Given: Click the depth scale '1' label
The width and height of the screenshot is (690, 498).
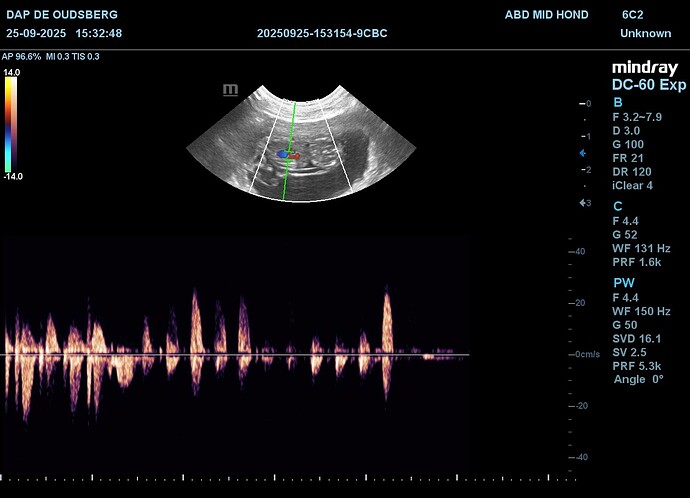Looking at the screenshot, I should click(588, 136).
